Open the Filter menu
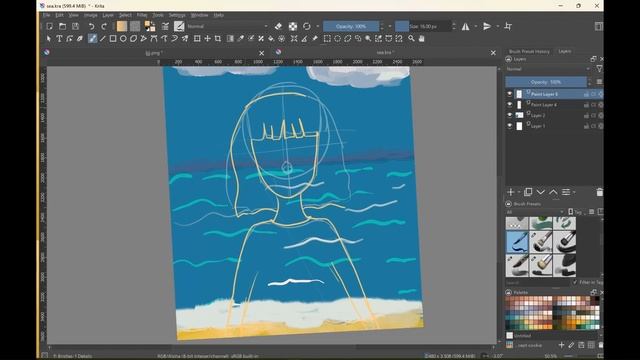Image resolution: width=640 pixels, height=360 pixels. tap(142, 15)
